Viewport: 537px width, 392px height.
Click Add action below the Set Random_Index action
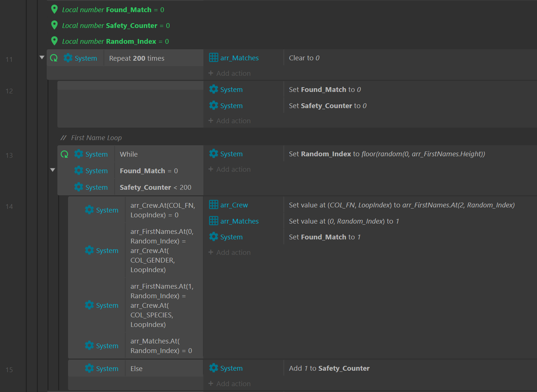(230, 169)
